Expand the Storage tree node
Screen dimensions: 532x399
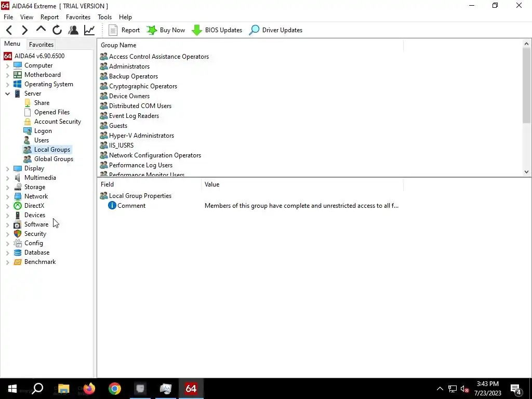click(x=7, y=187)
